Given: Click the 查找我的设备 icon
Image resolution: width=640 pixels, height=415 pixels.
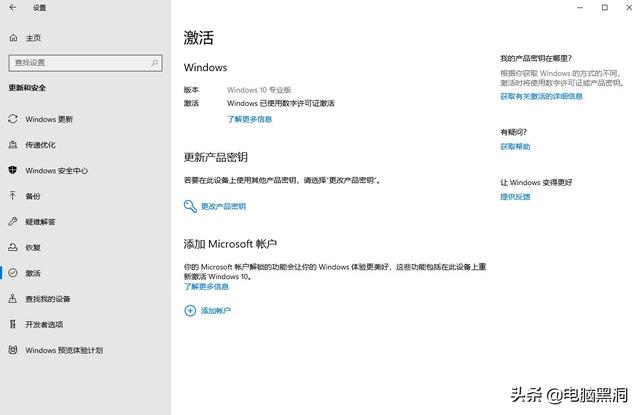Looking at the screenshot, I should 13,299.
